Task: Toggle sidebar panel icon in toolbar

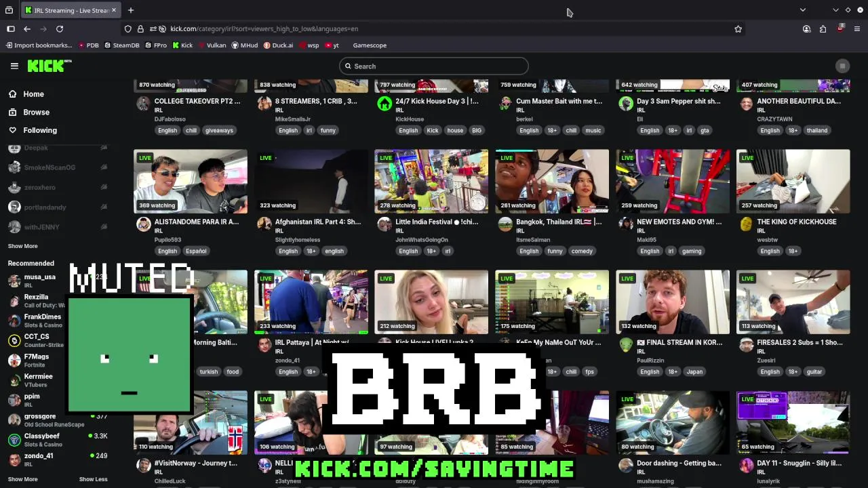Action: pyautogui.click(x=11, y=28)
